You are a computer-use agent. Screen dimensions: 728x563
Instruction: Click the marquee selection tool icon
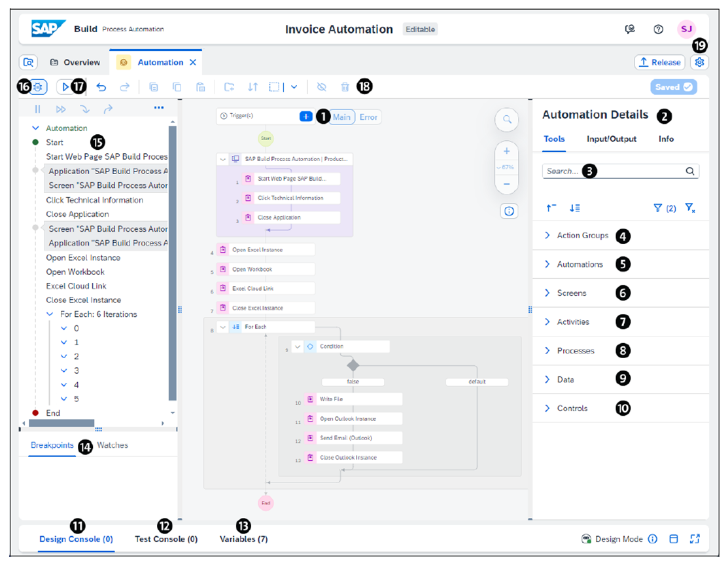point(275,87)
